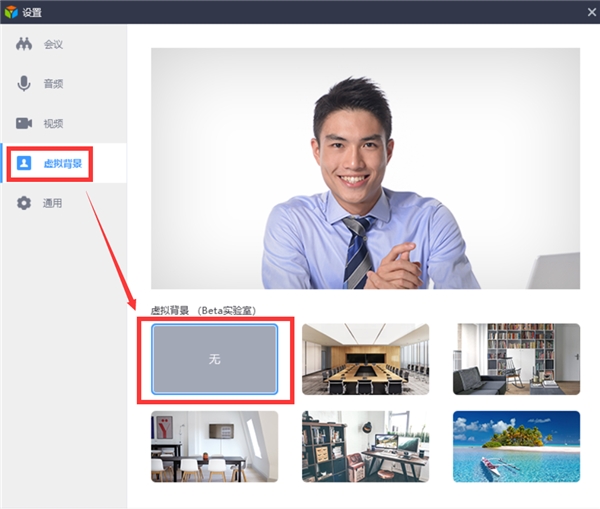Click the binoculars meeting icon

point(24,44)
